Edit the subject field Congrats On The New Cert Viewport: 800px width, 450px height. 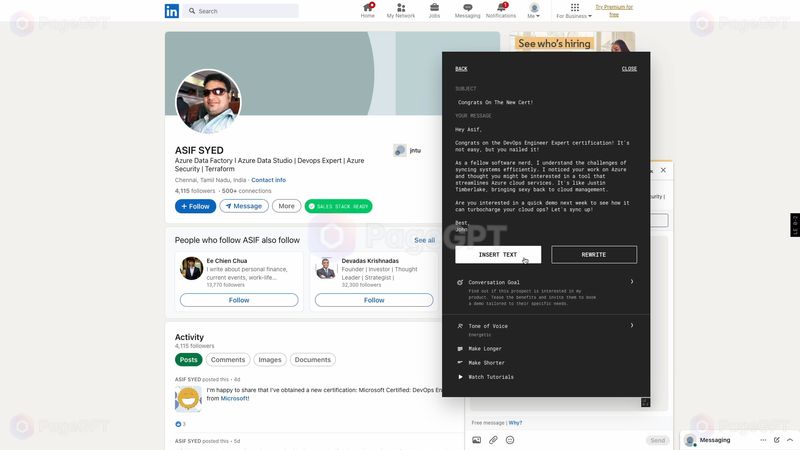(546, 102)
